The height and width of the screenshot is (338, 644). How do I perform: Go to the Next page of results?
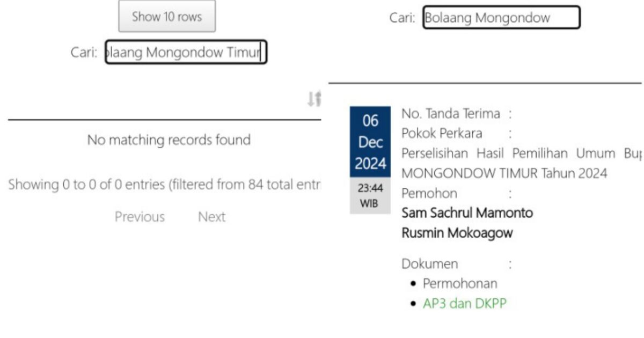pyautogui.click(x=213, y=217)
